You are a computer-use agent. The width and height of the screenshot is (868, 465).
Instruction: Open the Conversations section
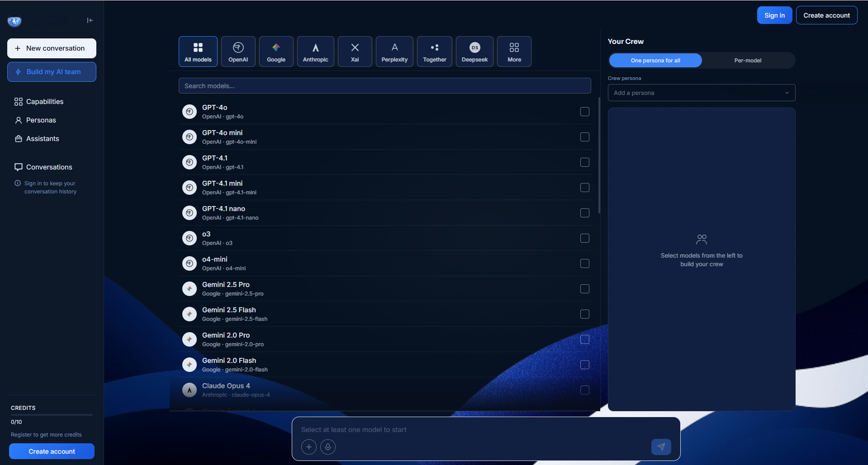pos(43,167)
